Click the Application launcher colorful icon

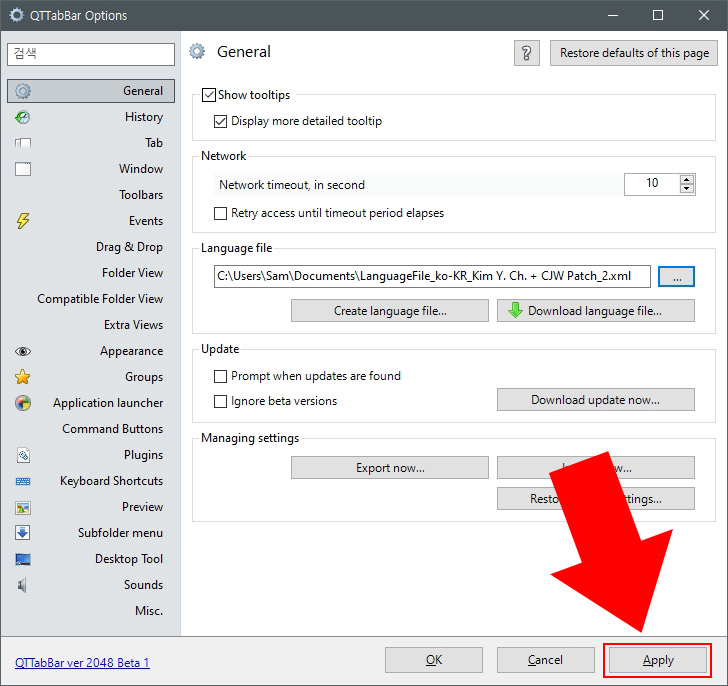coord(23,403)
